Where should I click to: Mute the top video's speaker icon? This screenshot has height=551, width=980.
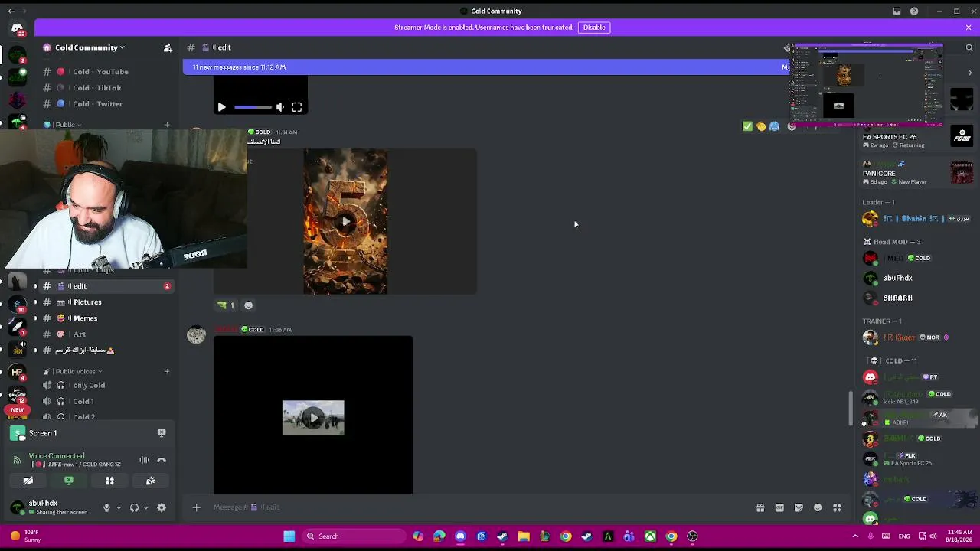click(x=280, y=107)
